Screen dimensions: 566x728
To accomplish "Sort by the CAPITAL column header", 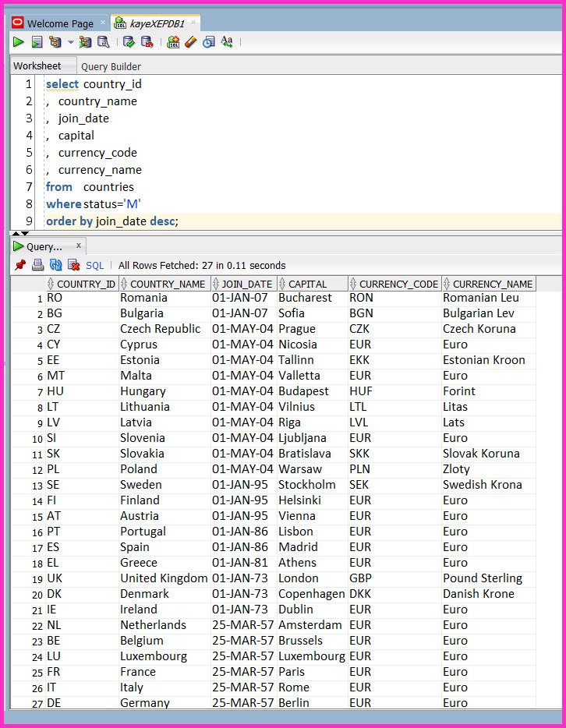I will (x=313, y=284).
